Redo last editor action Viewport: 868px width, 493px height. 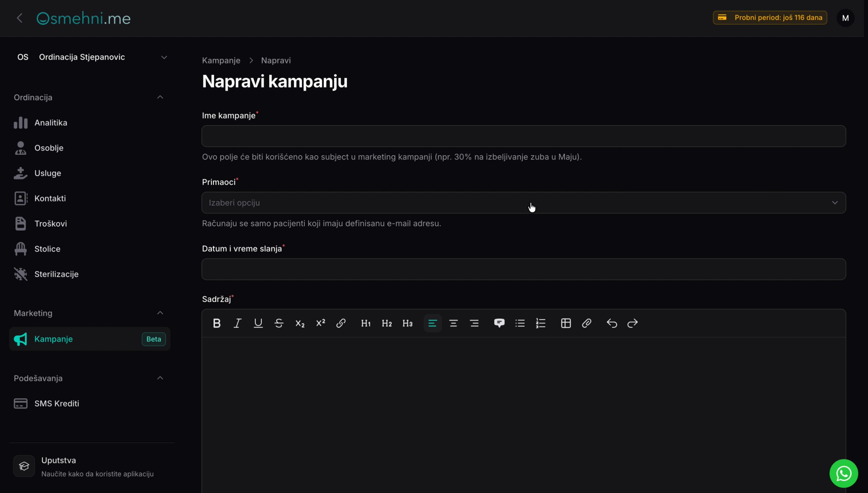(632, 323)
